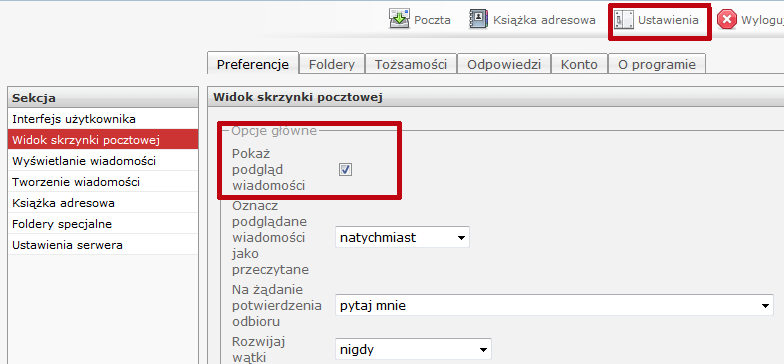Uncheck Pokaż podgląd wiadomości checkbox
The height and width of the screenshot is (364, 784).
click(345, 170)
